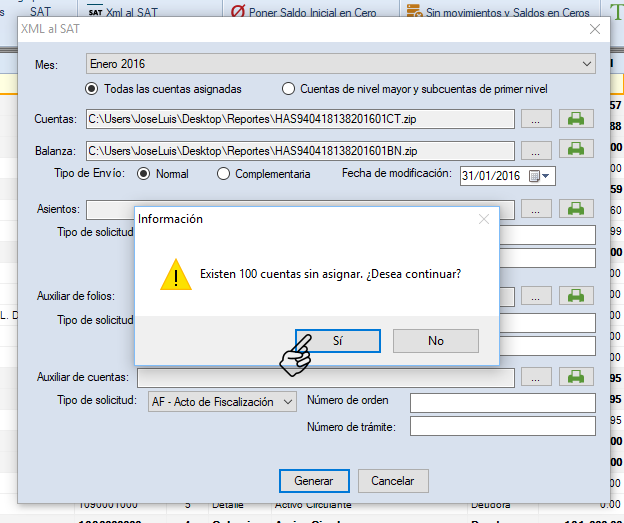The width and height of the screenshot is (624, 523).
Task: Click the green print icon beside Asientos
Action: click(575, 209)
